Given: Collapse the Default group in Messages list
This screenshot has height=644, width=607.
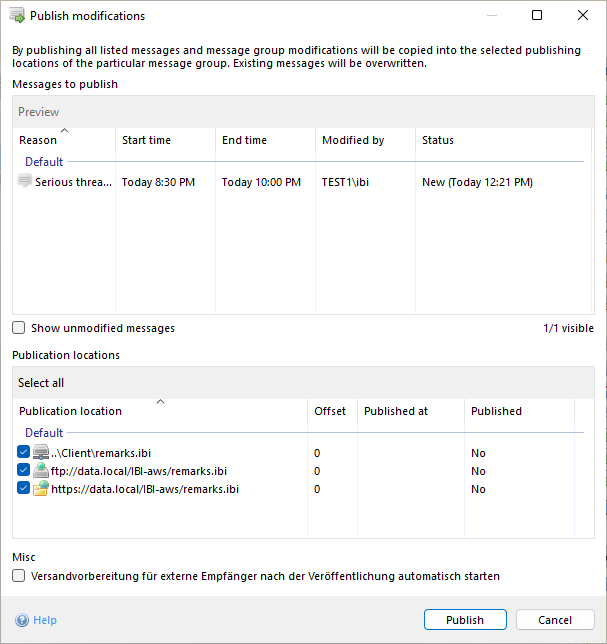Looking at the screenshot, I should pos(44,162).
